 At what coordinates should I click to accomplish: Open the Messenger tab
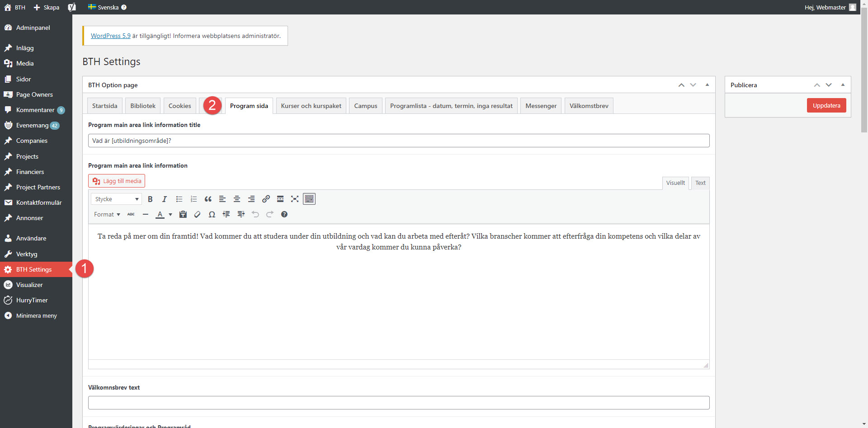click(541, 106)
